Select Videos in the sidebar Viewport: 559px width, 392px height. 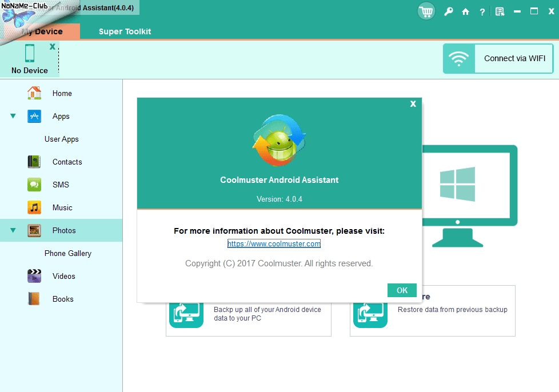(x=64, y=276)
